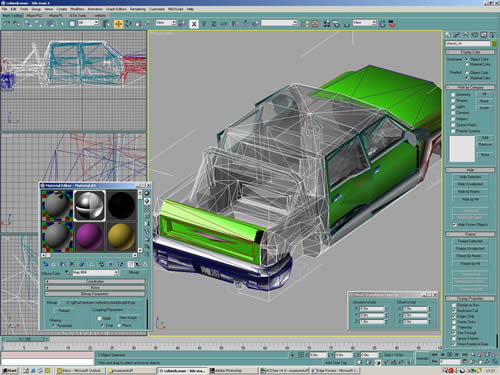Select the Move tool highlighted in yellow
The width and height of the screenshot is (500, 375).
(x=118, y=24)
